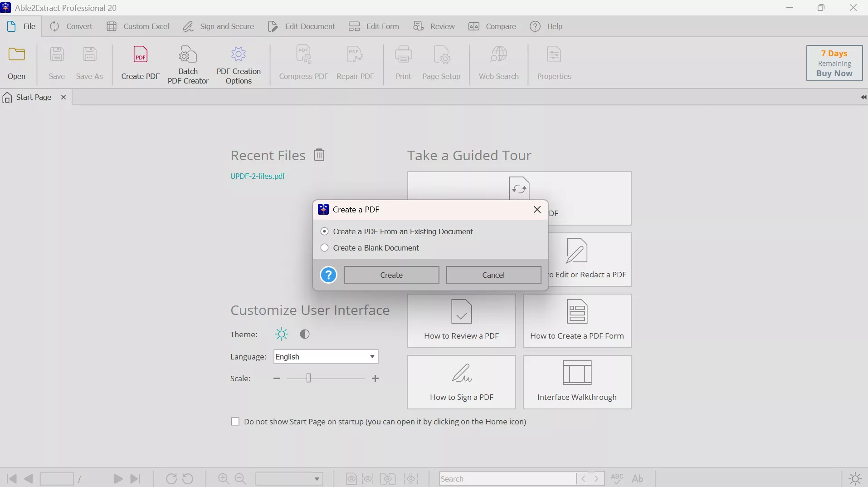Select Create a Blank Document option
The height and width of the screenshot is (487, 868).
(324, 248)
